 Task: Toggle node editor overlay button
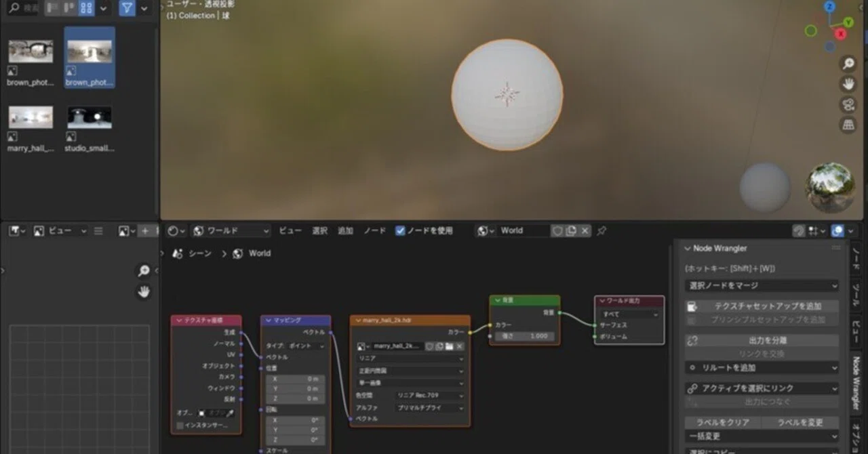[837, 231]
